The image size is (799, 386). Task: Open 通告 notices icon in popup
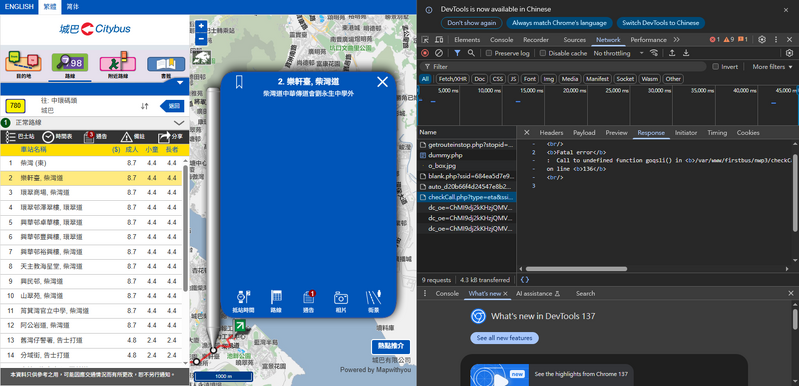click(309, 301)
